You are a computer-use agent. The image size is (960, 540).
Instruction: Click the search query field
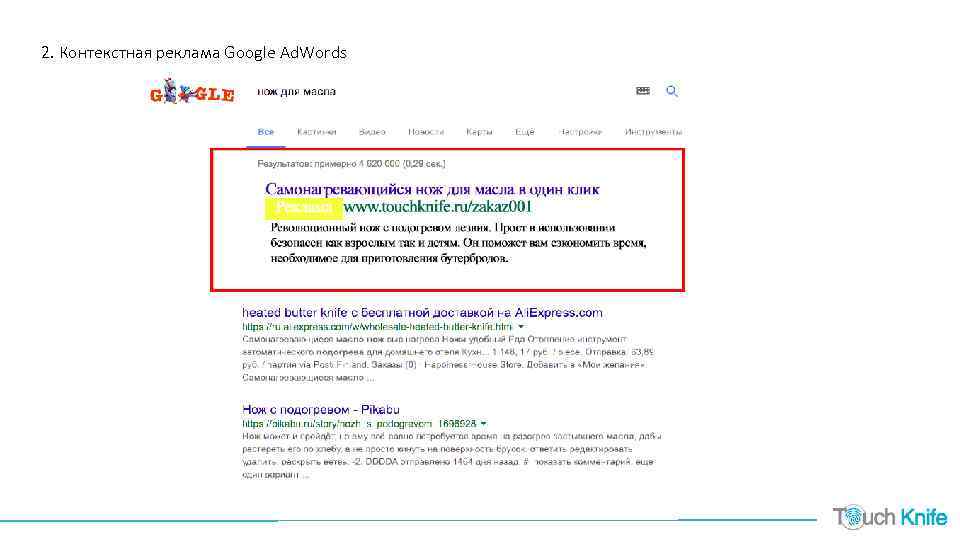296,92
